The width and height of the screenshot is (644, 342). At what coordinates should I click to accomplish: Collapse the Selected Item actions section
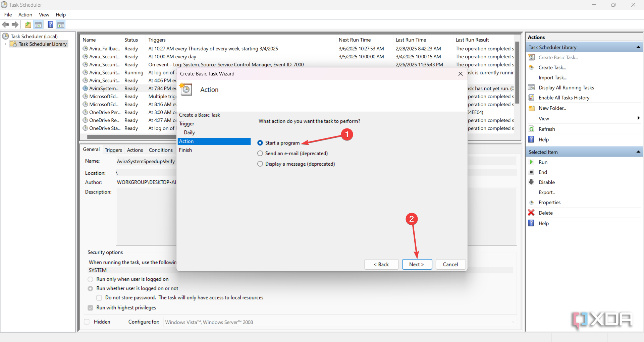pyautogui.click(x=638, y=152)
